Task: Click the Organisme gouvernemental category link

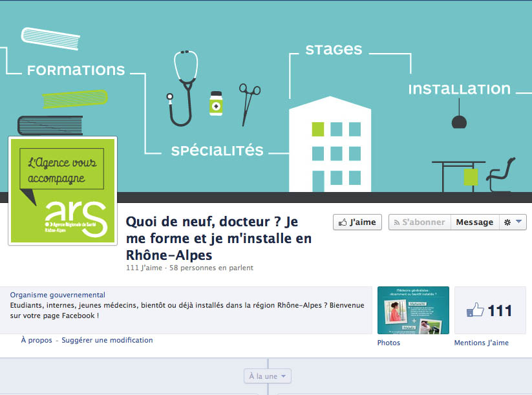Action: (58, 295)
